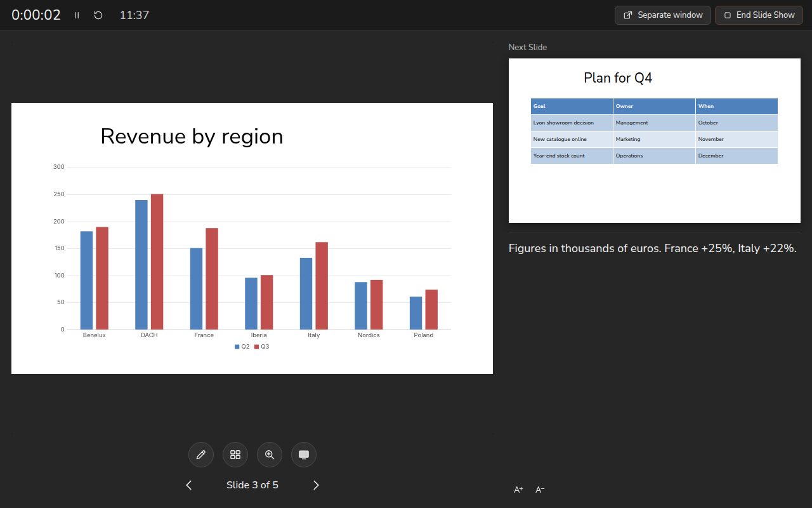Click the Nordics axis label
The width and height of the screenshot is (812, 508).
pyautogui.click(x=369, y=335)
